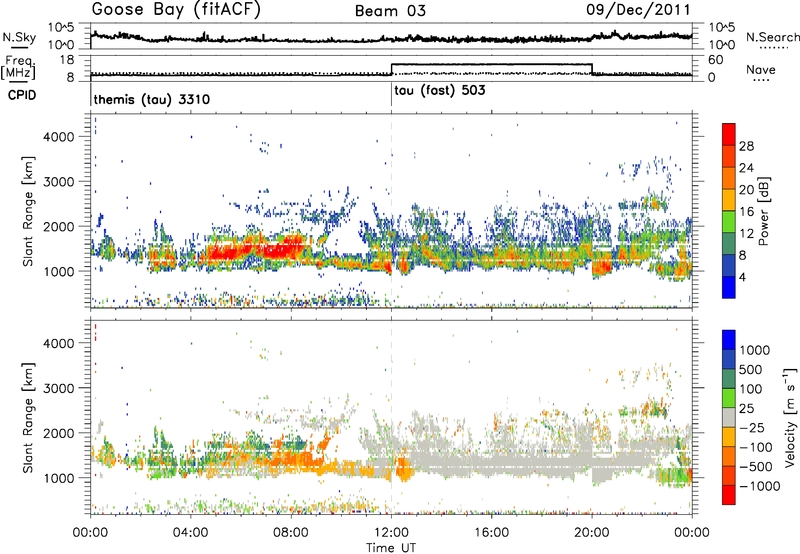Click the 'Time UT' axis title
The image size is (800, 554).
pyautogui.click(x=391, y=548)
